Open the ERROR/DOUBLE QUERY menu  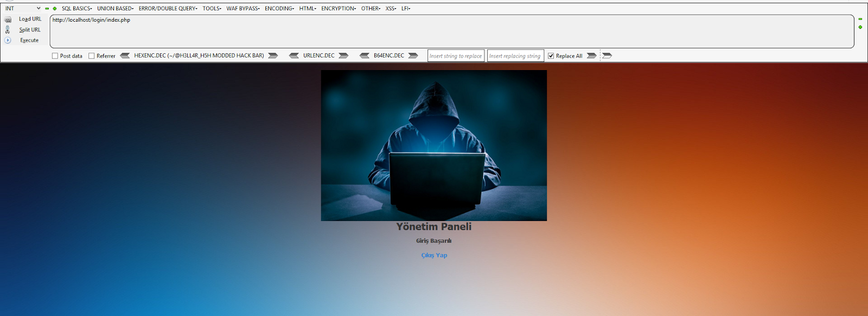[168, 9]
